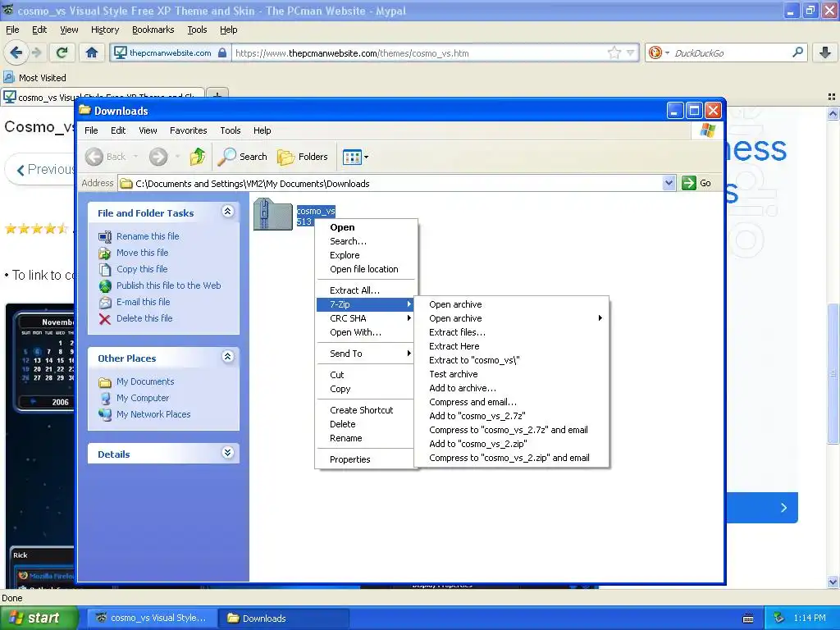The width and height of the screenshot is (840, 630).
Task: Expand the Details panel
Action: pos(228,453)
